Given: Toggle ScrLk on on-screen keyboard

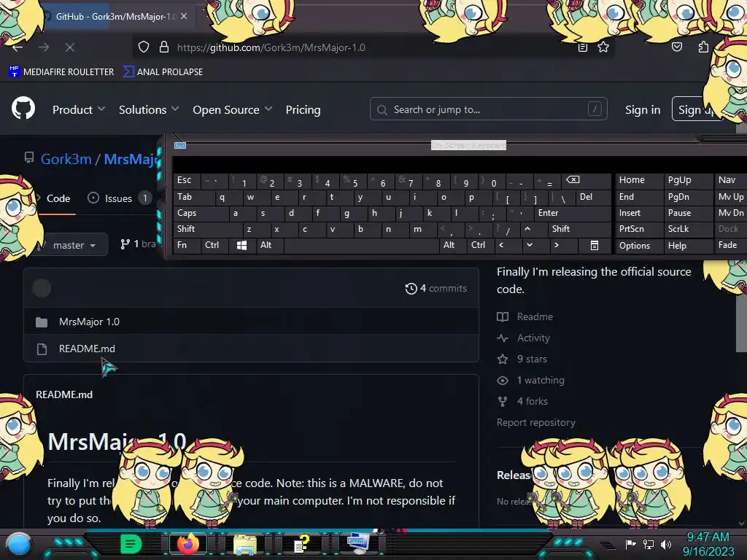Looking at the screenshot, I should pos(687,229).
